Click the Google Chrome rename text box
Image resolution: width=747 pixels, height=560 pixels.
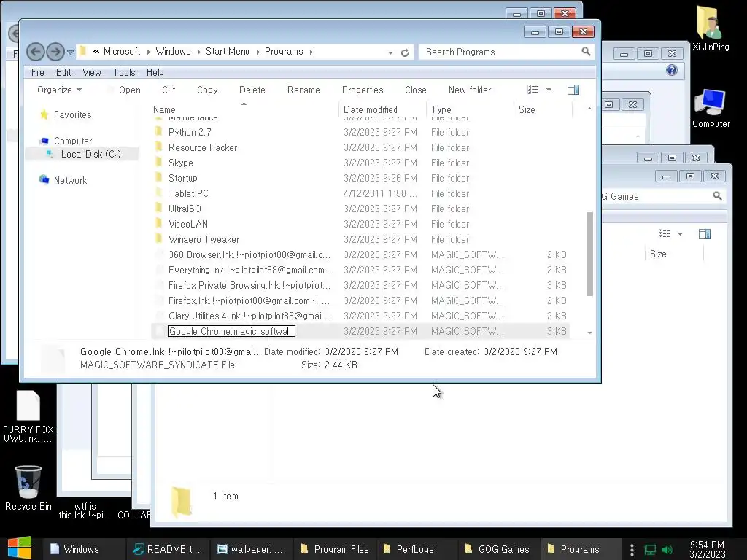231,331
